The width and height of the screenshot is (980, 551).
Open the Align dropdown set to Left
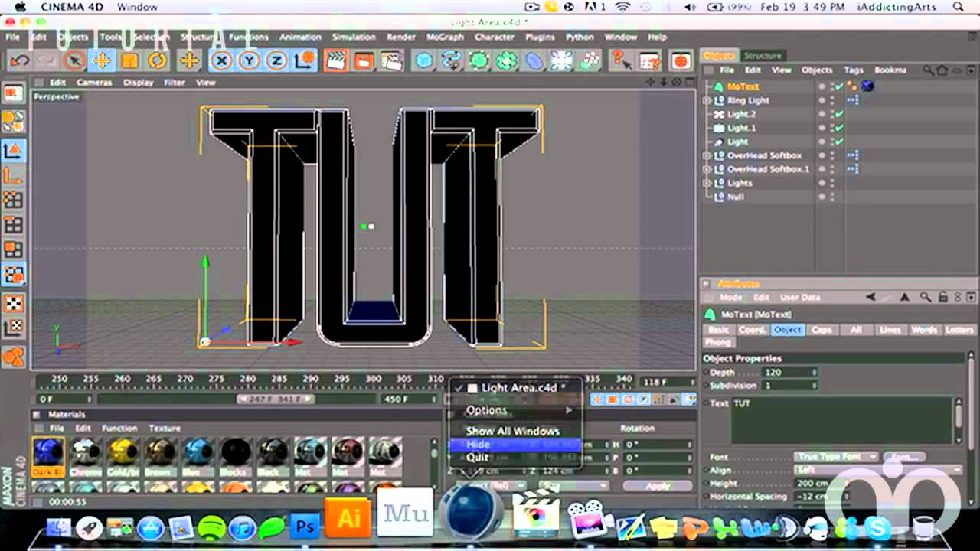click(878, 470)
